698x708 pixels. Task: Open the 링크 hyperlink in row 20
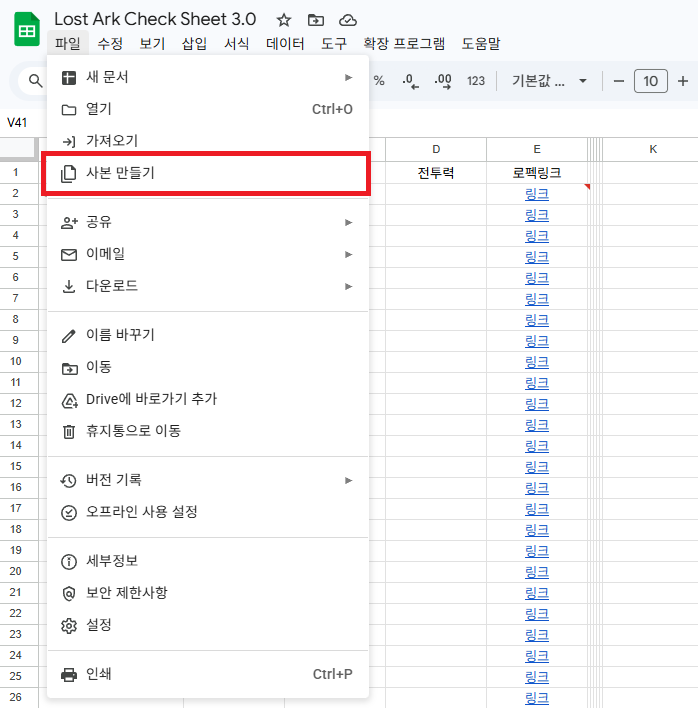pos(537,572)
